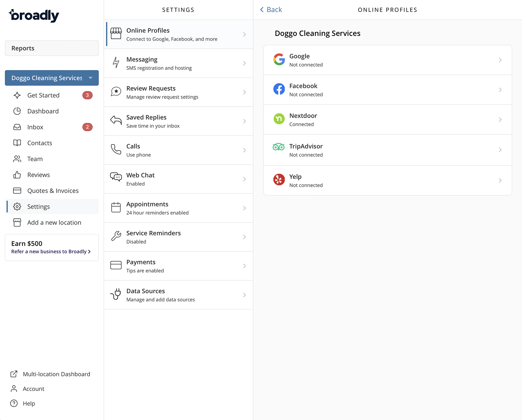The image size is (522, 420).
Task: Click the Dashboard pie chart icon
Action: 17,111
